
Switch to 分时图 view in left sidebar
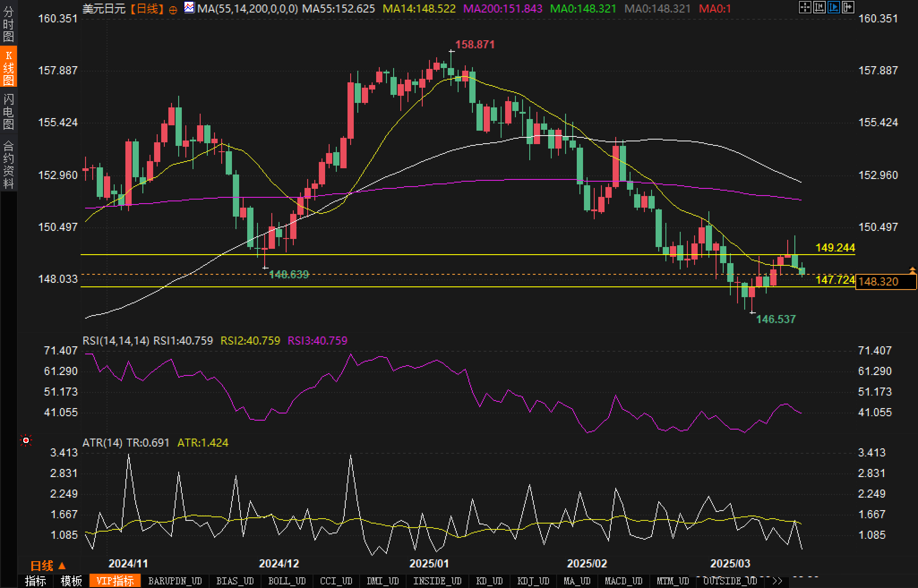click(x=9, y=25)
